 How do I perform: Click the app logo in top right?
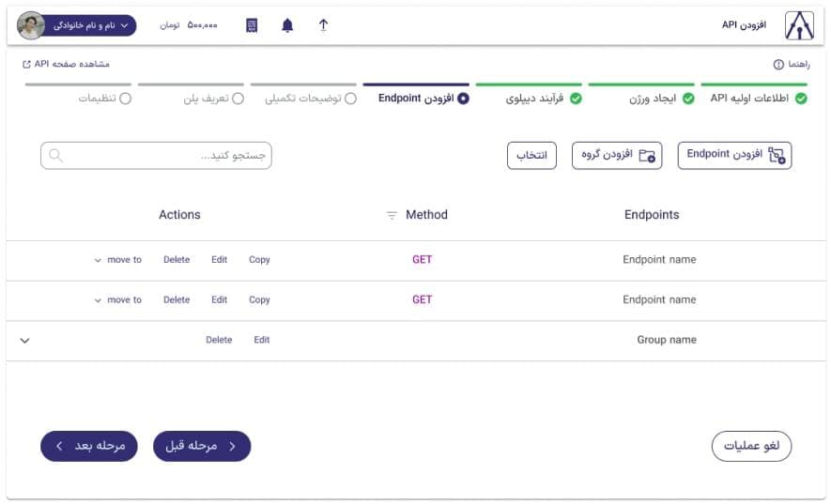(x=799, y=25)
